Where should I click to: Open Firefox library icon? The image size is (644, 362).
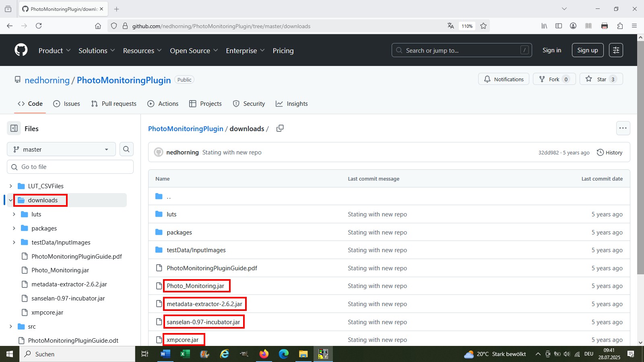pyautogui.click(x=544, y=26)
